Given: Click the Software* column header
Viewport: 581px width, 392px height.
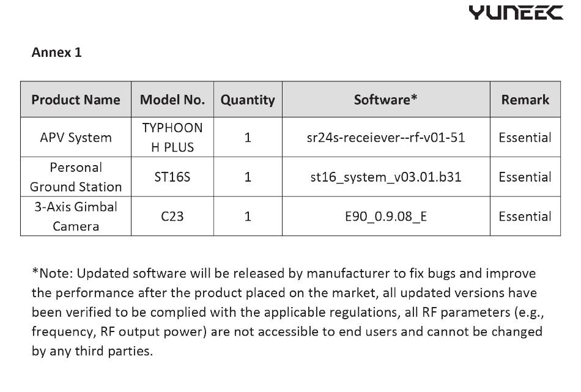Looking at the screenshot, I should pos(386,99).
